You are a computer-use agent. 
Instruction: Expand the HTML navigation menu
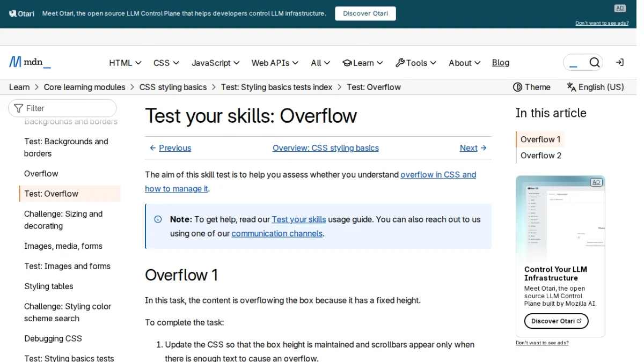click(125, 63)
